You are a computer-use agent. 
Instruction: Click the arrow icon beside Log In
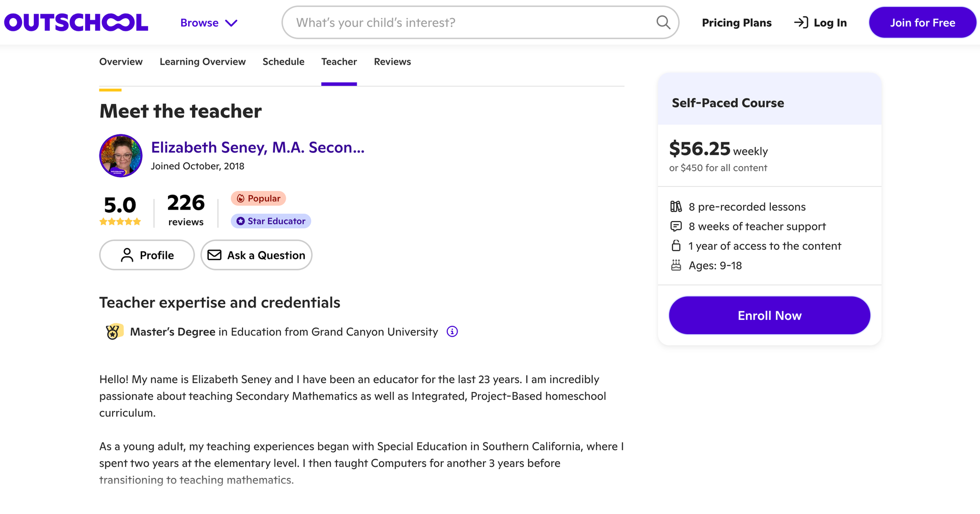(x=801, y=22)
